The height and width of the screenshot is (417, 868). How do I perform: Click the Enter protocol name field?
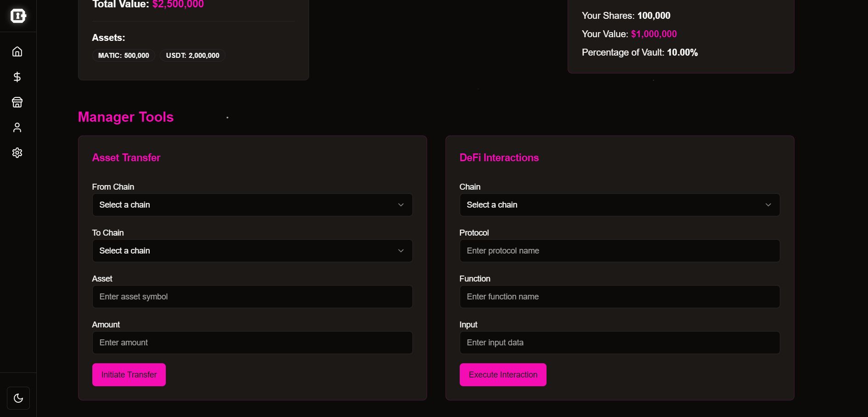point(620,251)
